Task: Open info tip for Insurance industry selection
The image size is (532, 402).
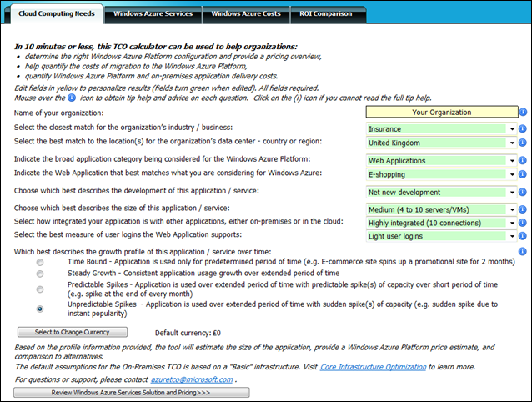Action: pos(523,129)
